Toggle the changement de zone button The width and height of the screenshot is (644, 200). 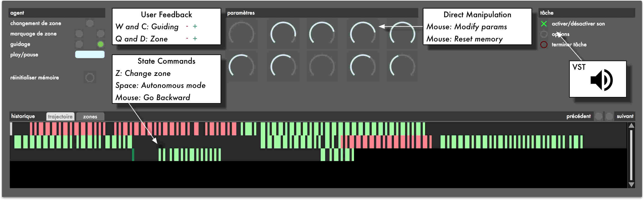(90, 23)
